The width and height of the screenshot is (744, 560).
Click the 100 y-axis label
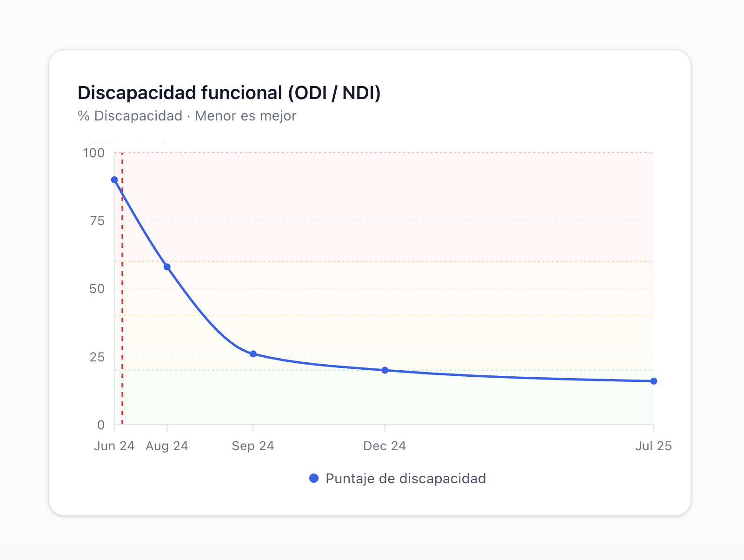pyautogui.click(x=93, y=153)
